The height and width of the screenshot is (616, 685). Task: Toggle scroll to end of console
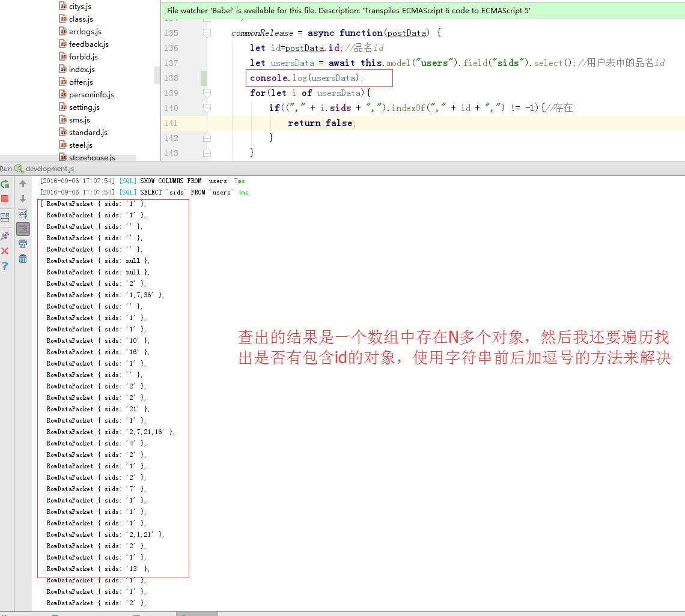point(23,229)
